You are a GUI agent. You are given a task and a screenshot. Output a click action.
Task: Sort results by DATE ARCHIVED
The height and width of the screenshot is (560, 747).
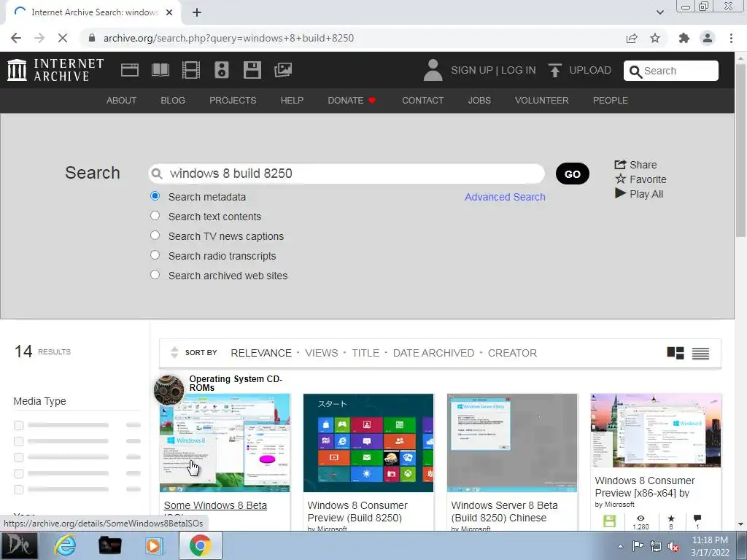click(x=433, y=353)
